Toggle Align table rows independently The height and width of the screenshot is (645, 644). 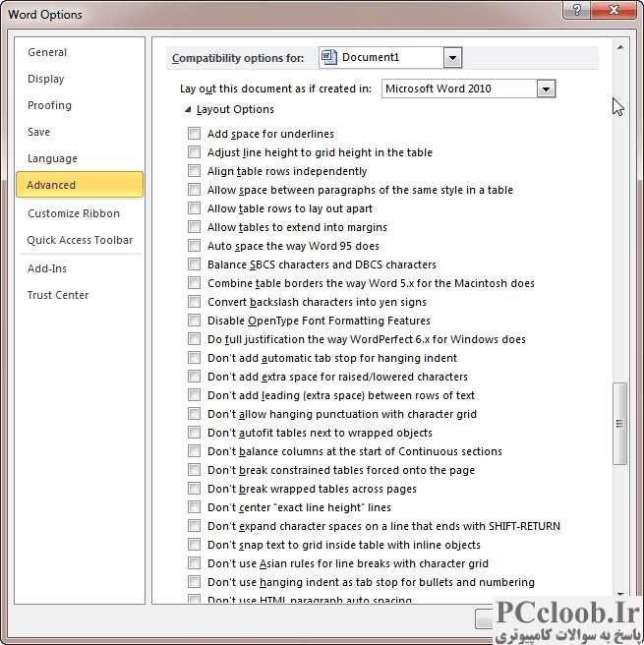[x=194, y=170]
